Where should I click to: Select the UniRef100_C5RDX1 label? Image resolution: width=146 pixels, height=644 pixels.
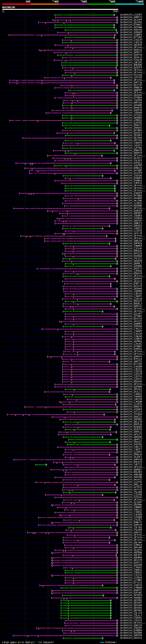click(x=131, y=570)
